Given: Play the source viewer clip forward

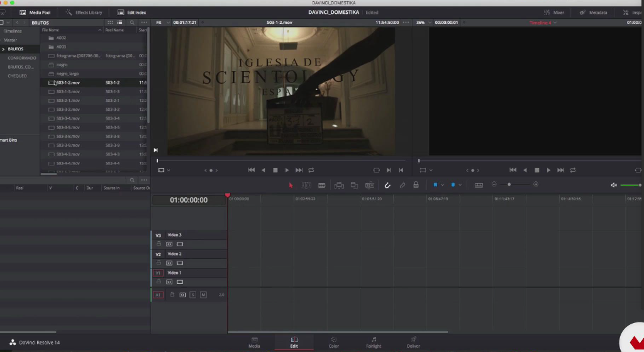Looking at the screenshot, I should 287,170.
